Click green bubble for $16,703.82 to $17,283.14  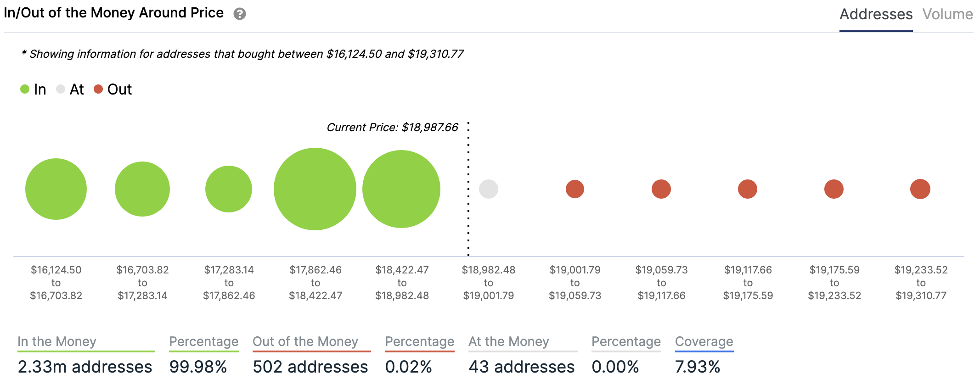coord(142,189)
